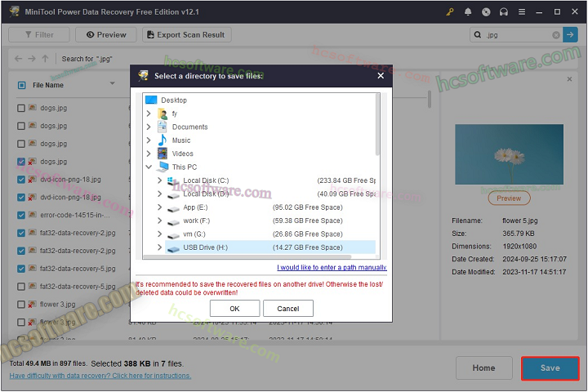
Task: Uncheck first fat32-data-recovery-2.jpg checkbox
Action: click(x=21, y=233)
